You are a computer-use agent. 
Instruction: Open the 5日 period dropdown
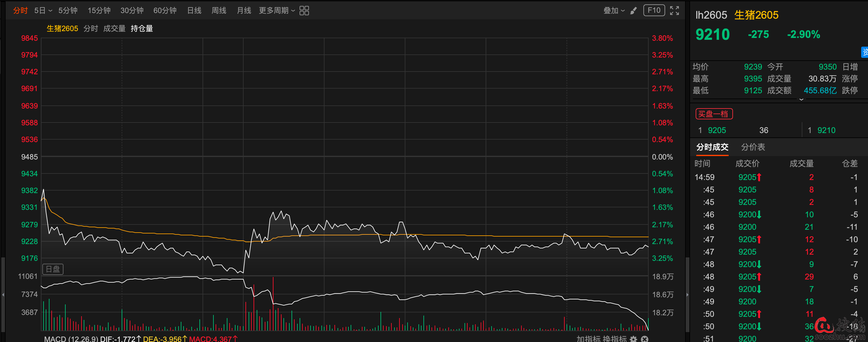pyautogui.click(x=43, y=11)
